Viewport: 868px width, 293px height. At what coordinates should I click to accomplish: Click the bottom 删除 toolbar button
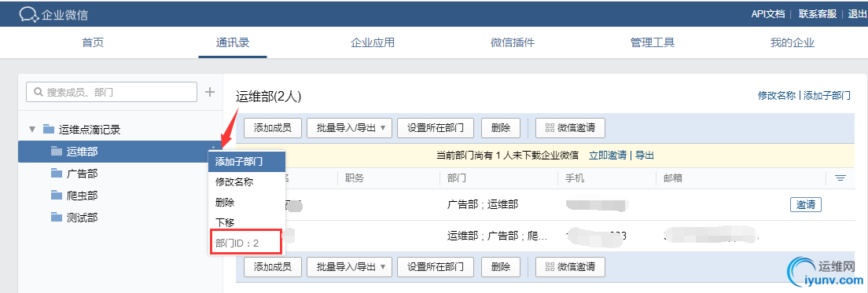(x=501, y=267)
